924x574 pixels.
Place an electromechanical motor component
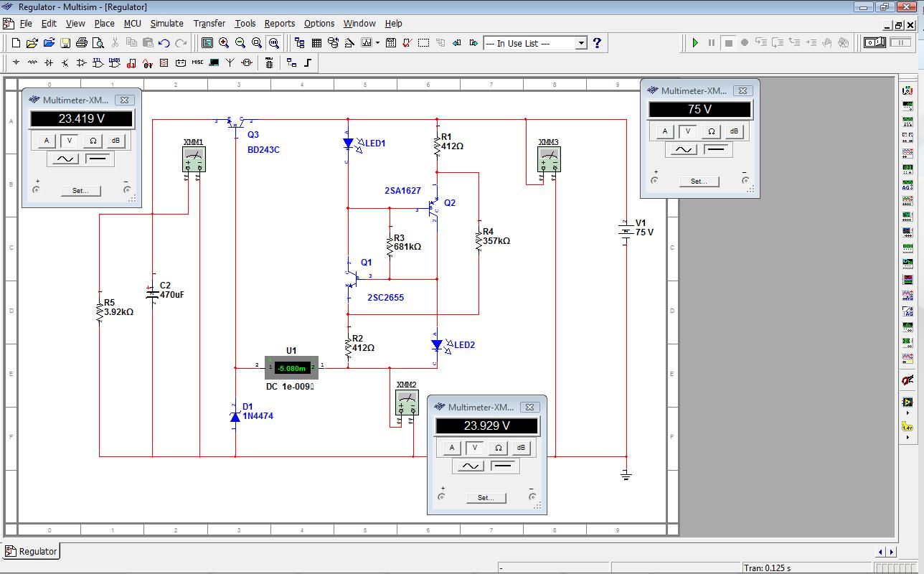[x=247, y=63]
